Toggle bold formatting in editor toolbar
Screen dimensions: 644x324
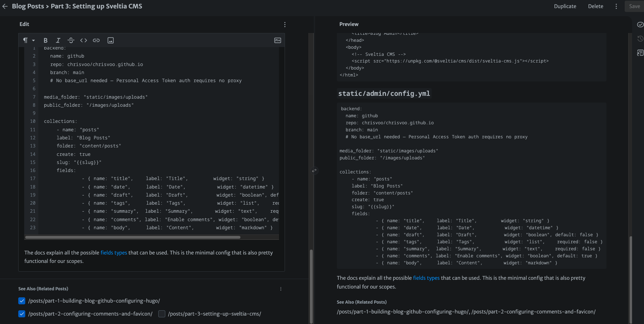point(45,40)
